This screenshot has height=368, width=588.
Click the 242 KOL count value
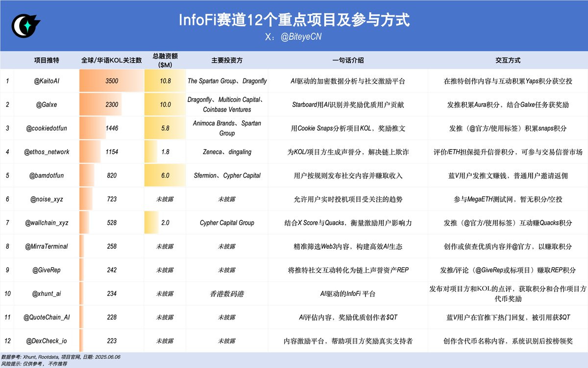(x=111, y=270)
